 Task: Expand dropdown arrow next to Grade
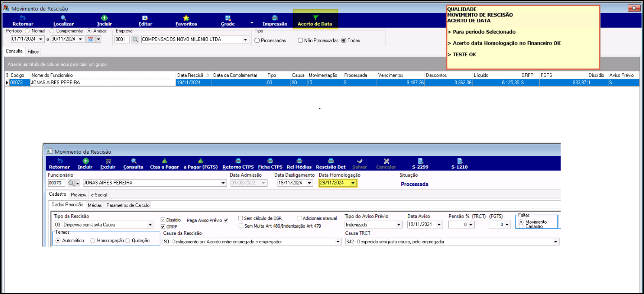(x=252, y=23)
